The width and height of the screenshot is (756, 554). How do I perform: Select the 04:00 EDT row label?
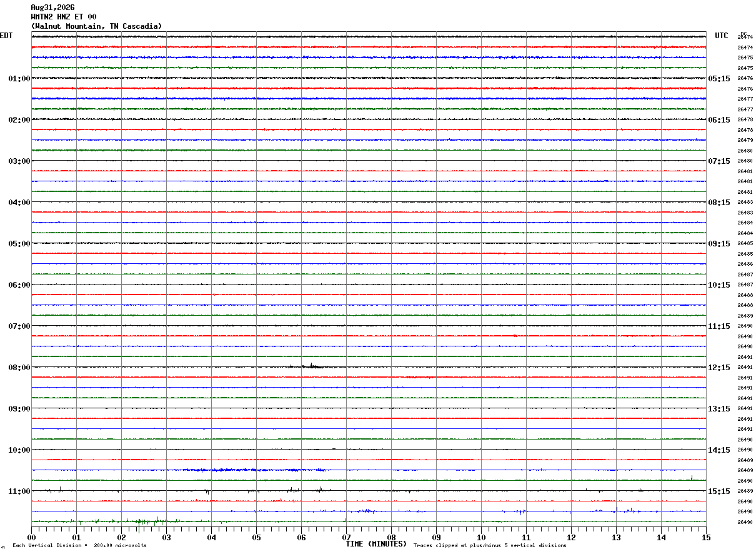tap(19, 203)
